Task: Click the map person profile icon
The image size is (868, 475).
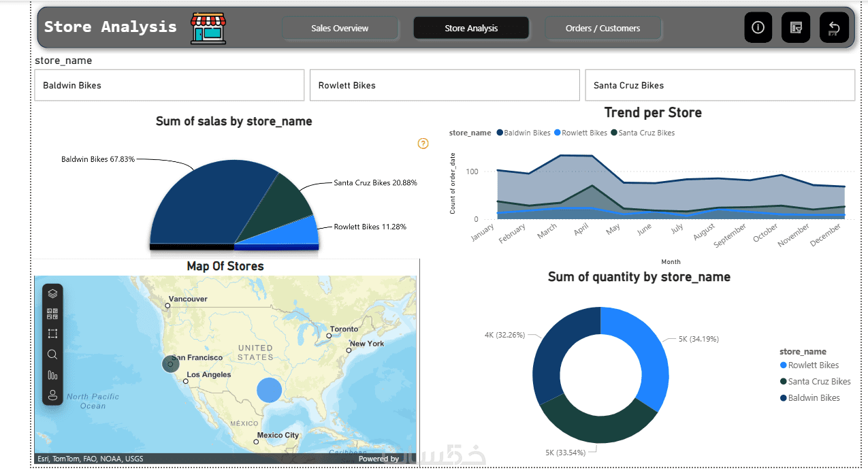Action: pos(52,395)
